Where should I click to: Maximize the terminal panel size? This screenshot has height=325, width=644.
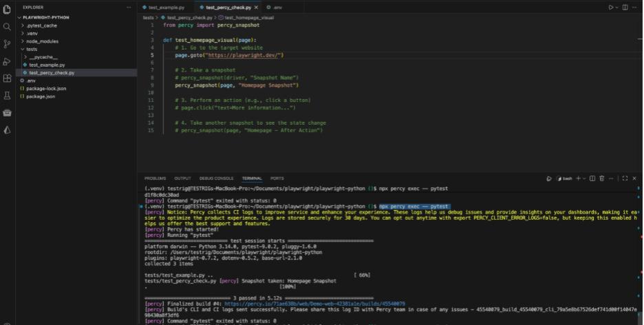pyautogui.click(x=624, y=178)
